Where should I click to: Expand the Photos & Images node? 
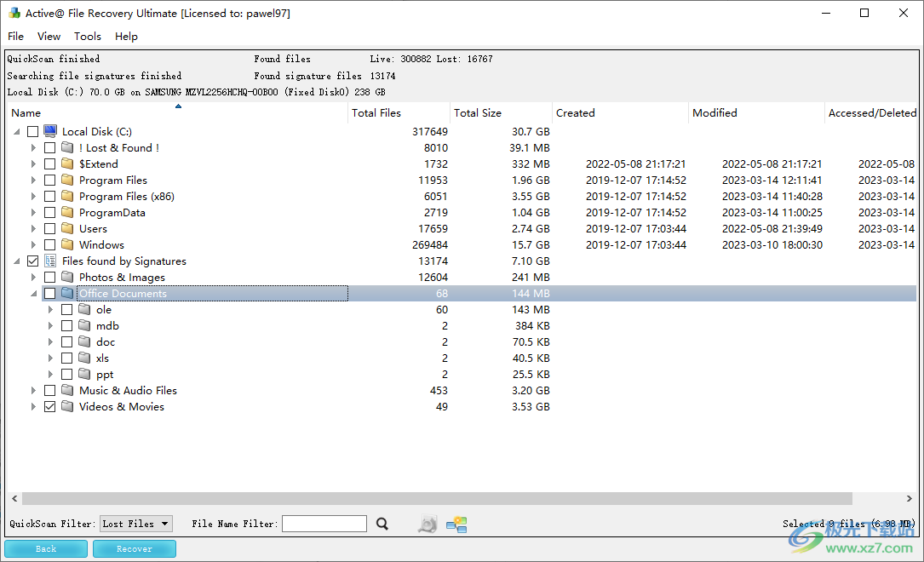pyautogui.click(x=33, y=277)
